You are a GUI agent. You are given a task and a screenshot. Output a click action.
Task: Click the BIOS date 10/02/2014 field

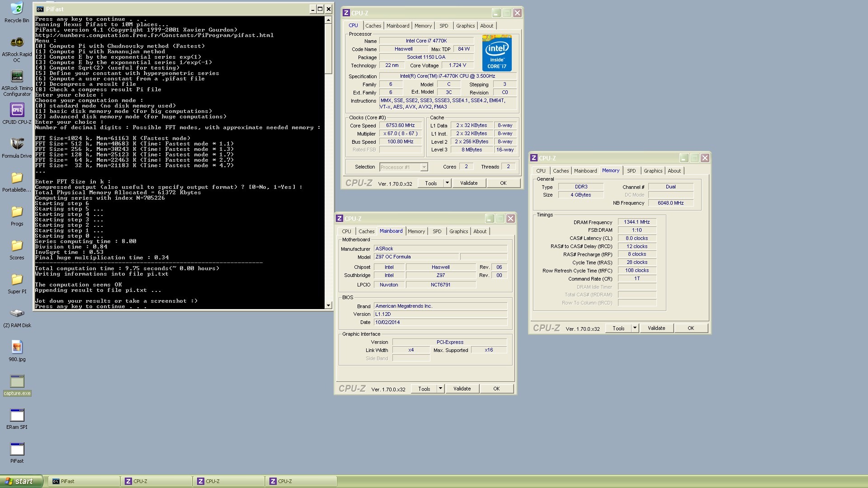click(440, 322)
